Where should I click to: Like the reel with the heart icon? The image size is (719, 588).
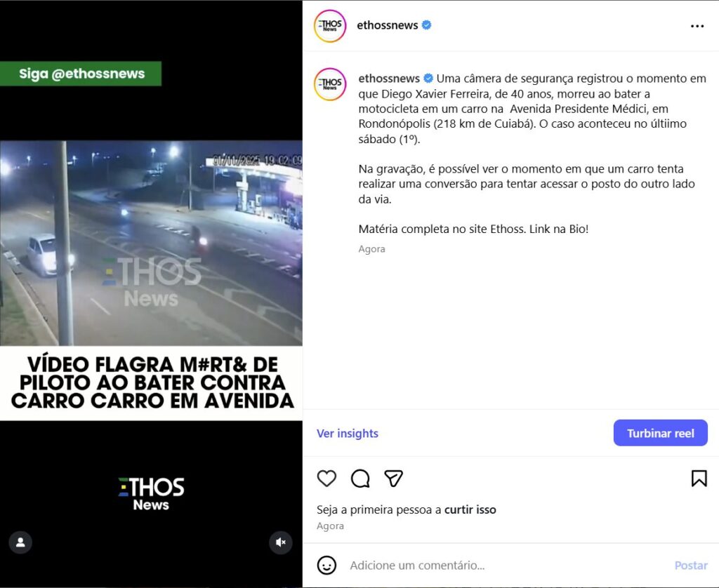click(x=326, y=479)
